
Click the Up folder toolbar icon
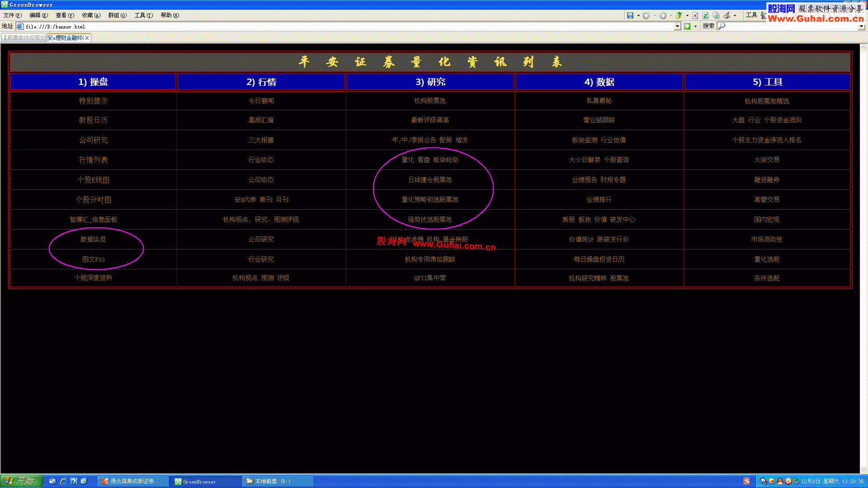(679, 15)
